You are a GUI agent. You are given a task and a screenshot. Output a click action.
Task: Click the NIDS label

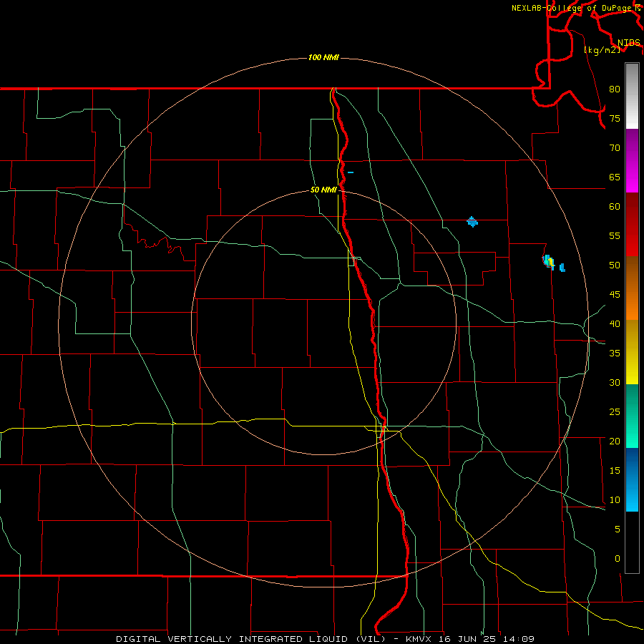click(629, 42)
